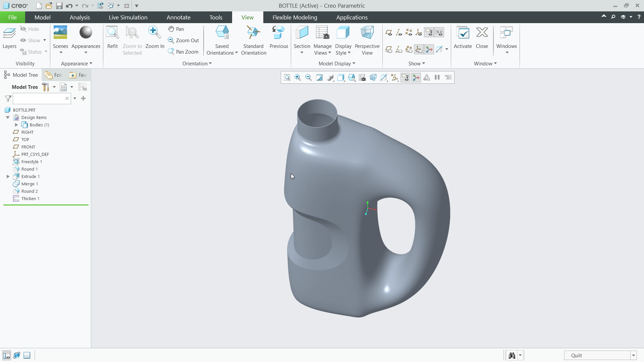Viewport: 644px width, 362px height.
Task: Open the Appearances sphere icon
Action: click(86, 33)
